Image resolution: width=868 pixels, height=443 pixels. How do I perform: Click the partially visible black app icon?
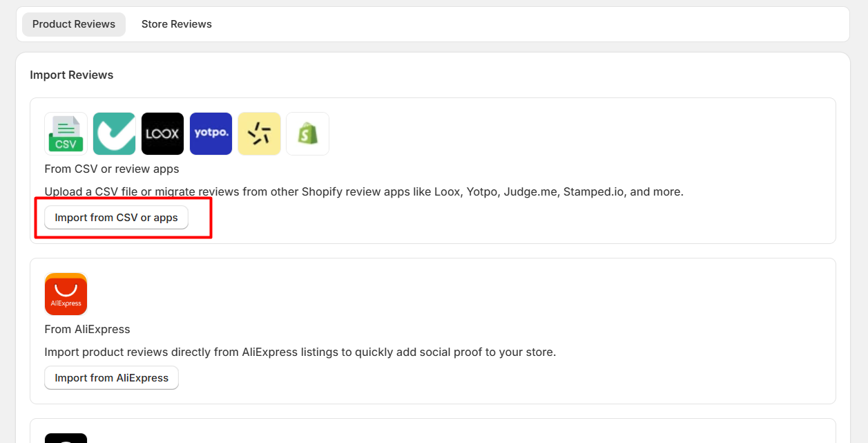[66, 437]
